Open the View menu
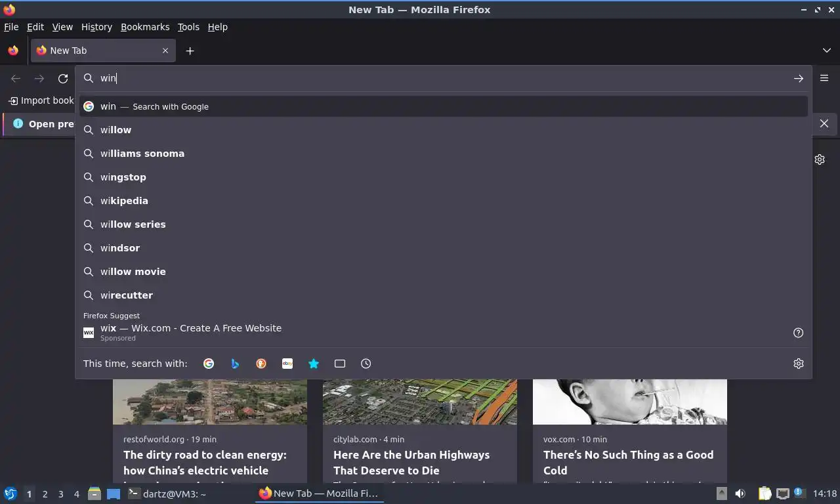 click(62, 27)
